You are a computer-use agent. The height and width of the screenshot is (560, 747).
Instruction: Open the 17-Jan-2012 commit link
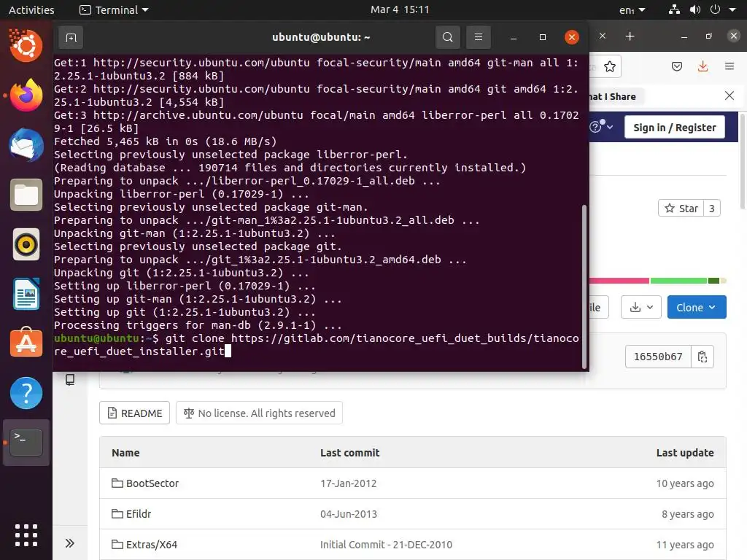pos(348,483)
